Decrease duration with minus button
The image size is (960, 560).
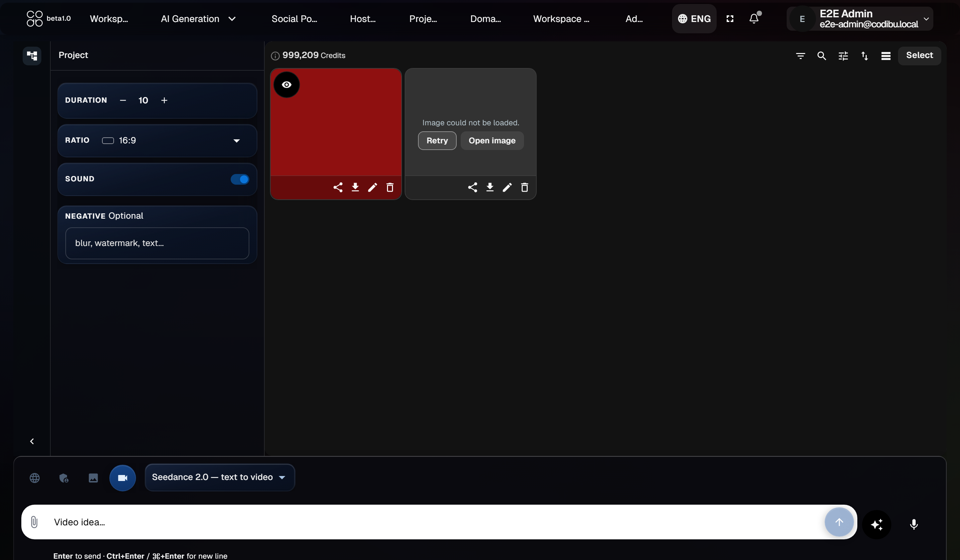123,100
